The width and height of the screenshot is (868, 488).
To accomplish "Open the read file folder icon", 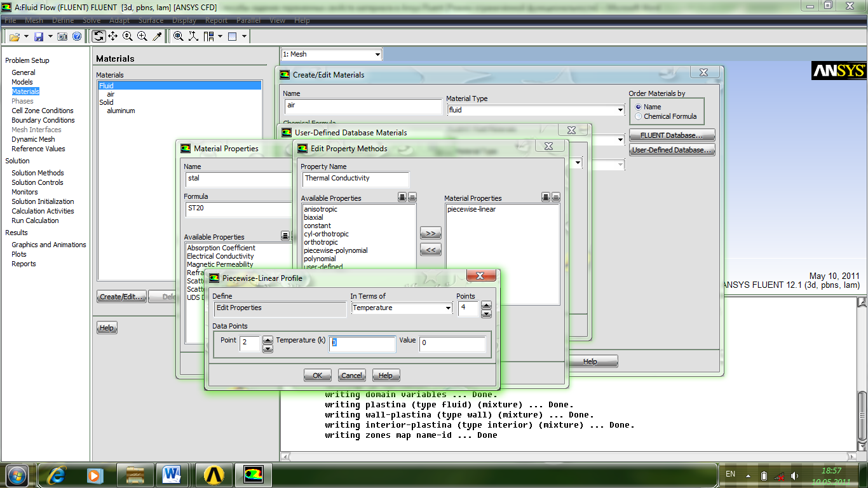I will [x=15, y=37].
